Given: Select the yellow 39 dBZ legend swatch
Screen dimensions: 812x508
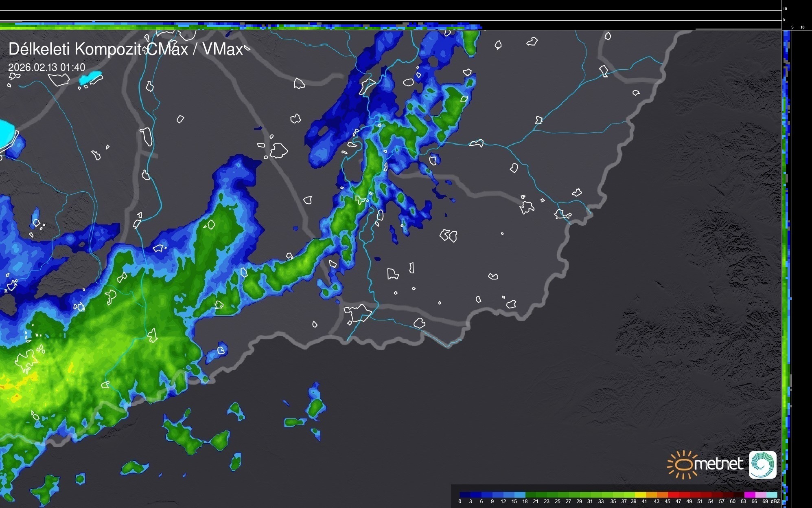Looking at the screenshot, I should point(640,495).
